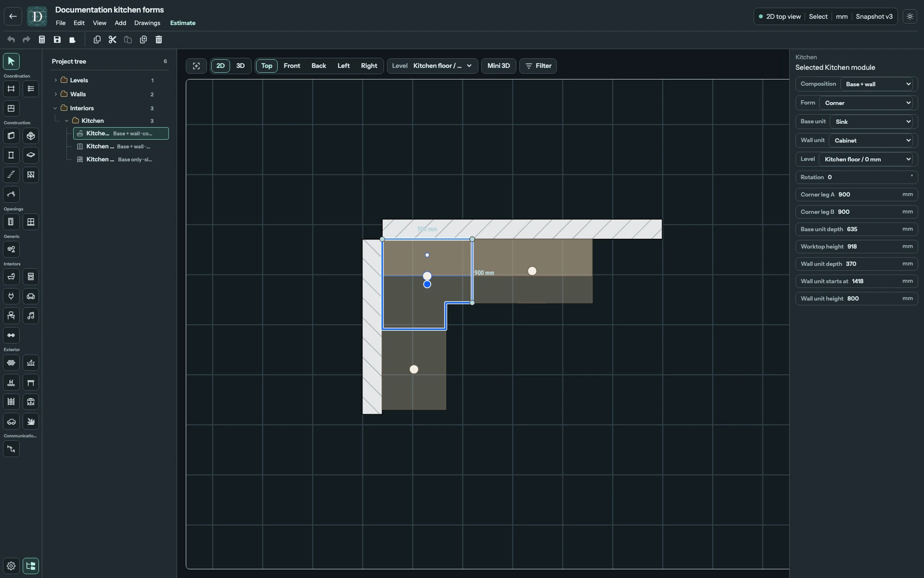Select the electrical plug tool
The height and width of the screenshot is (578, 924).
(x=11, y=296)
